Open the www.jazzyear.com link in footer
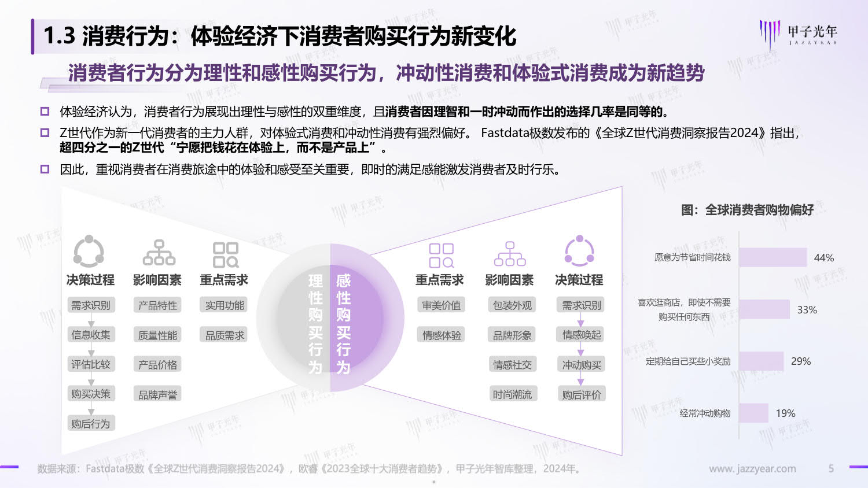868x488 pixels. [752, 468]
